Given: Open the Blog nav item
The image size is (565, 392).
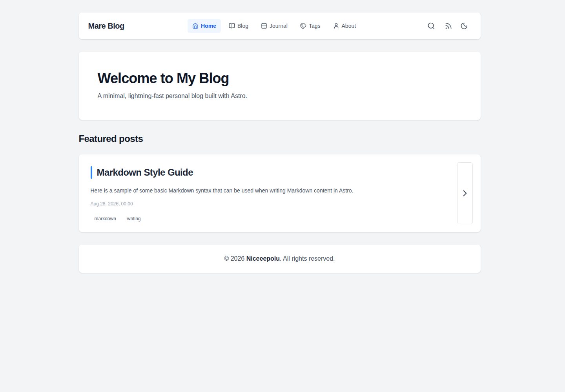Looking at the screenshot, I should tap(239, 26).
